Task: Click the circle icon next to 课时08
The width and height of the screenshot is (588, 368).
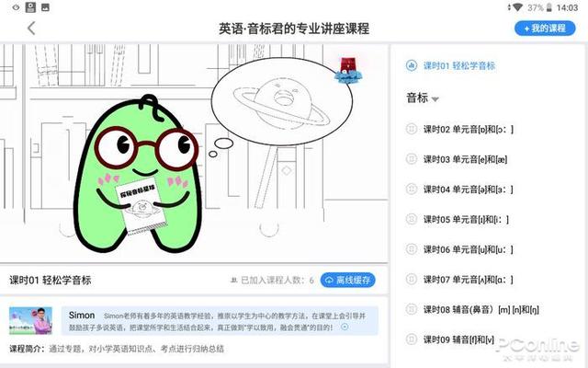Action: (412, 309)
